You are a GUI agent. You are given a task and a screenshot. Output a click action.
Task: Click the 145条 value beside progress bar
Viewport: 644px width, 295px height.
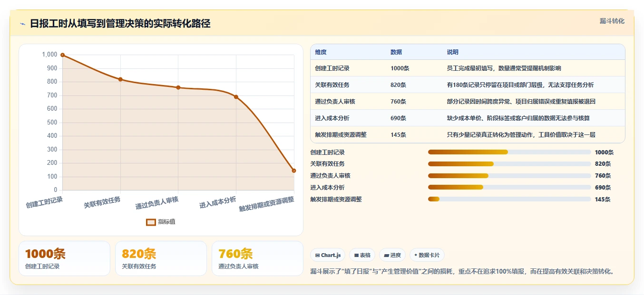click(x=603, y=200)
